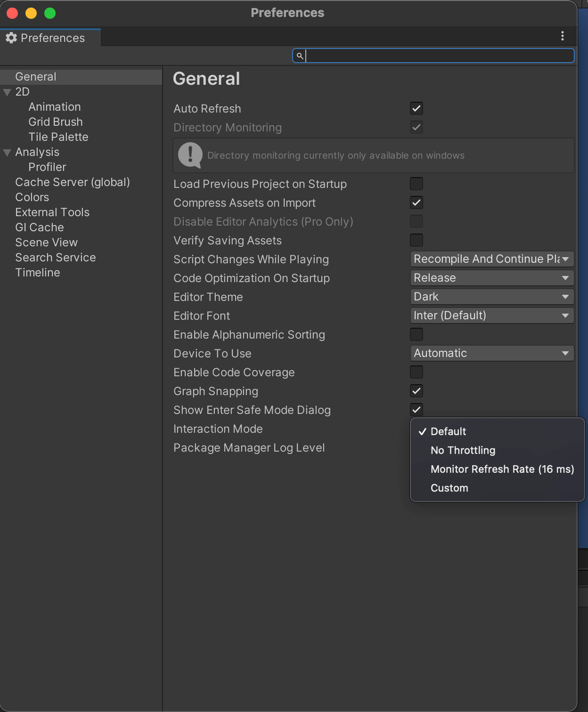Select External Tools in the sidebar
The width and height of the screenshot is (588, 712).
pyautogui.click(x=52, y=212)
